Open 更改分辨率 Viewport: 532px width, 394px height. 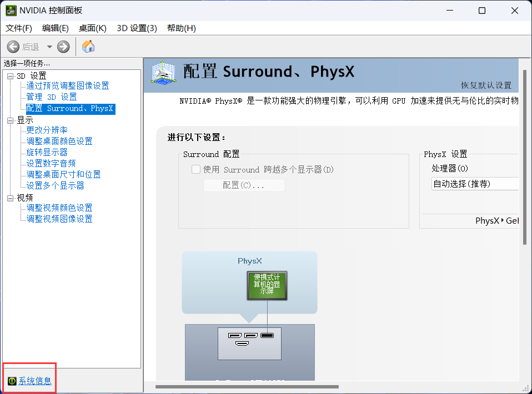point(47,130)
